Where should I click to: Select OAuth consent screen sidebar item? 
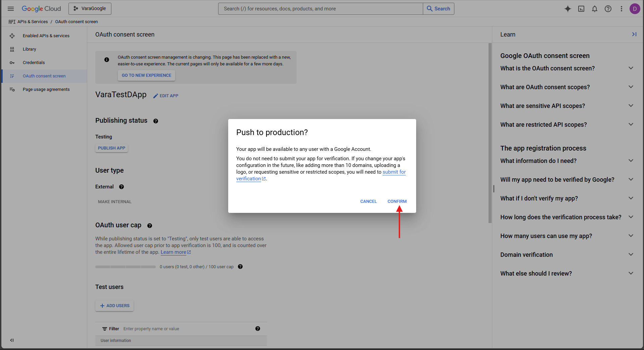click(x=44, y=76)
